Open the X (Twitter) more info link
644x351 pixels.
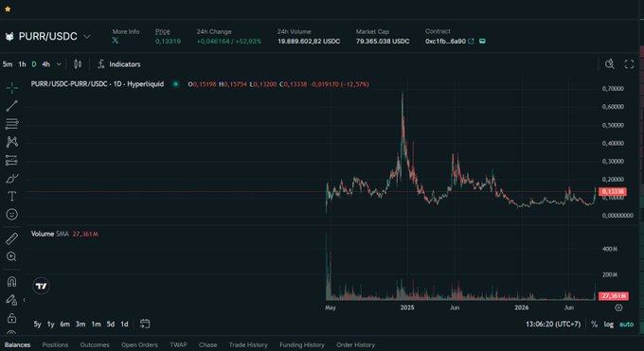pos(115,41)
